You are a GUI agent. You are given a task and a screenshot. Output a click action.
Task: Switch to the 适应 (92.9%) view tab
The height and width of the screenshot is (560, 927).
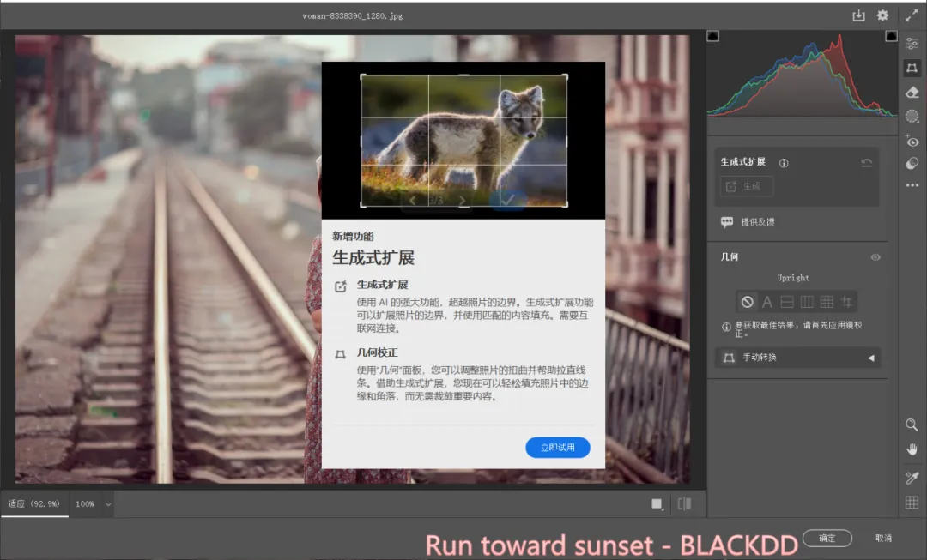click(33, 504)
